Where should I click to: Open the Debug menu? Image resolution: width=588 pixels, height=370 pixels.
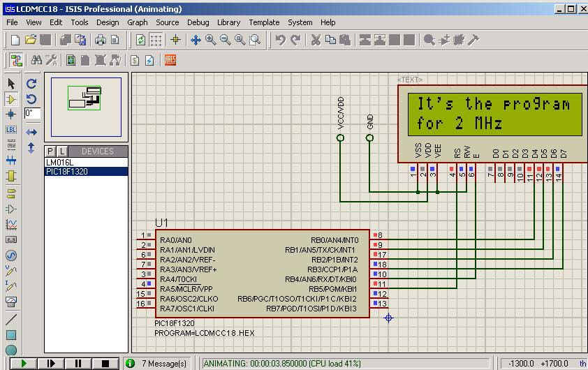(198, 22)
